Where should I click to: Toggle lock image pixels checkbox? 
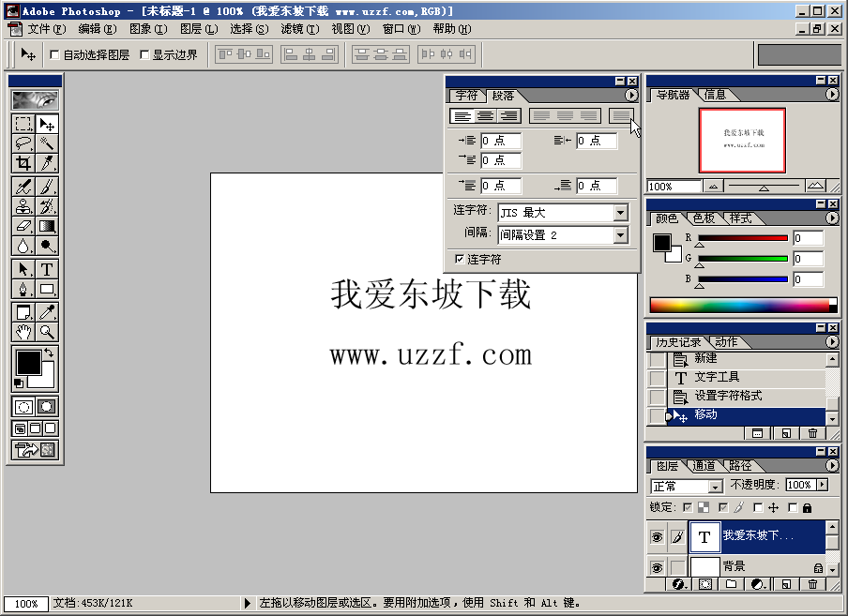pos(723,507)
